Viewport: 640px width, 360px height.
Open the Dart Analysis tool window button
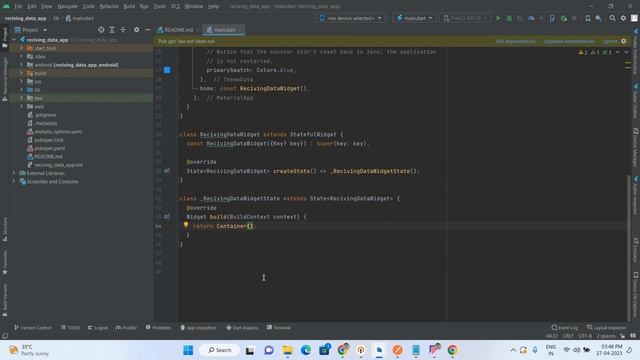coord(242,327)
